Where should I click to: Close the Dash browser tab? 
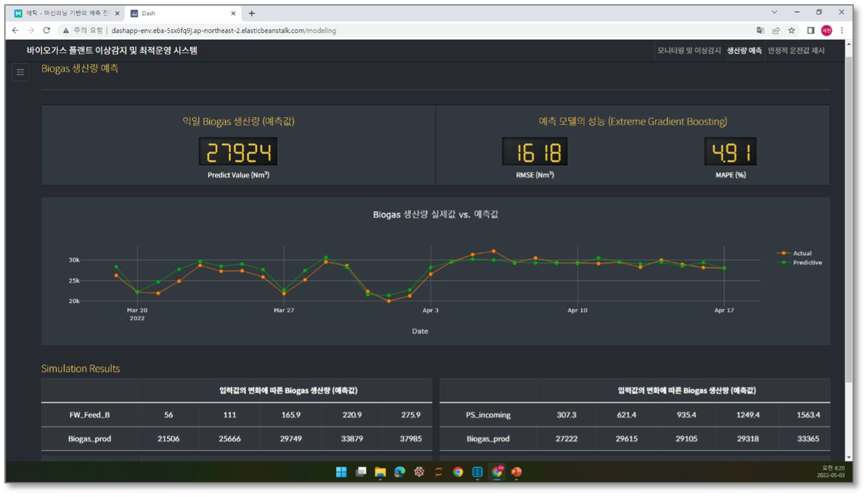point(233,13)
